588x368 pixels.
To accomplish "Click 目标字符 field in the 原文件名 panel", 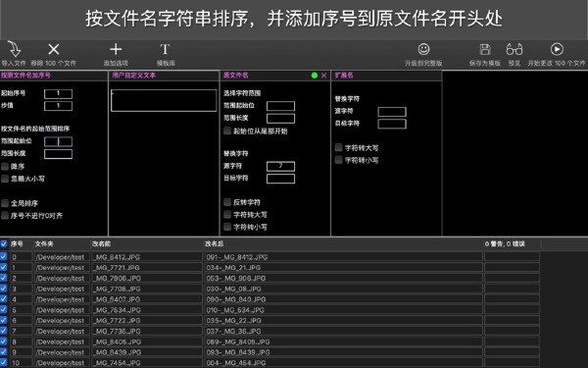I will coord(280,179).
